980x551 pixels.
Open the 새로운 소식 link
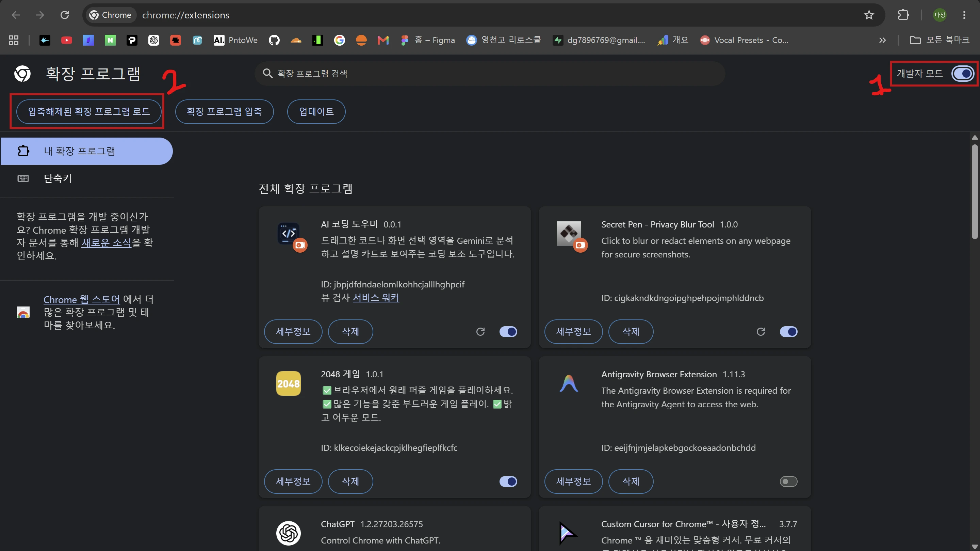pos(107,242)
